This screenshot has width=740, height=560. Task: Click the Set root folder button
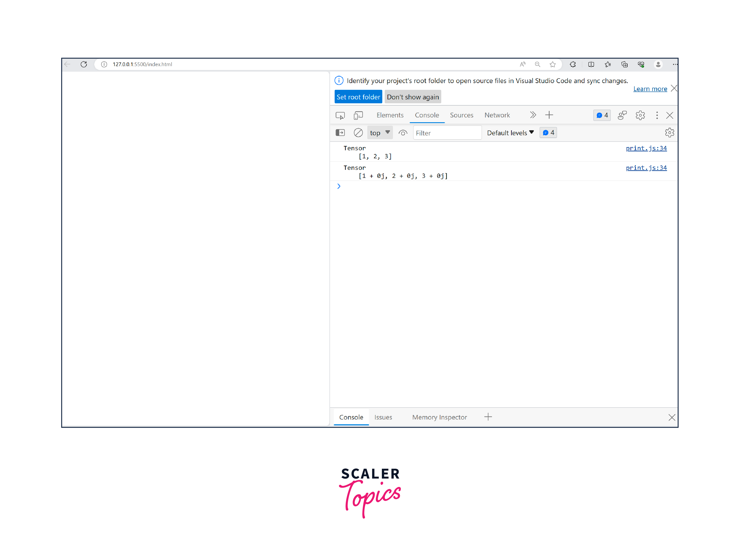(x=358, y=97)
